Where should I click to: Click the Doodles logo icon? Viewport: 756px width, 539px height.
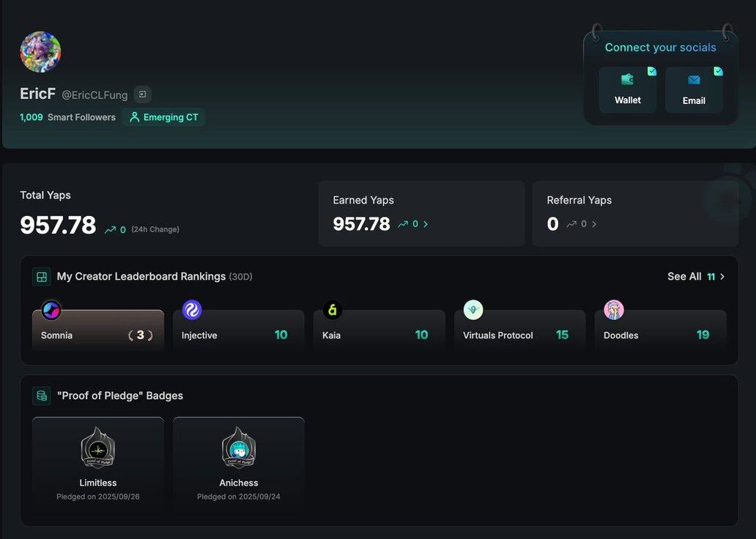(614, 311)
